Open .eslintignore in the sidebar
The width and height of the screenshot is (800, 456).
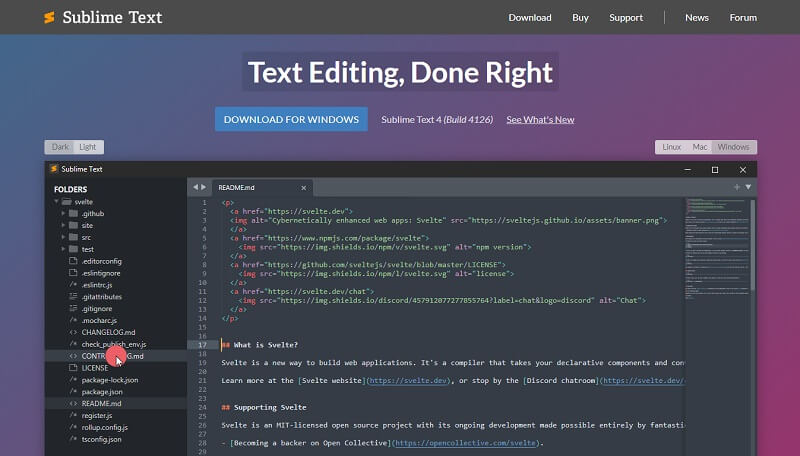[x=101, y=273]
